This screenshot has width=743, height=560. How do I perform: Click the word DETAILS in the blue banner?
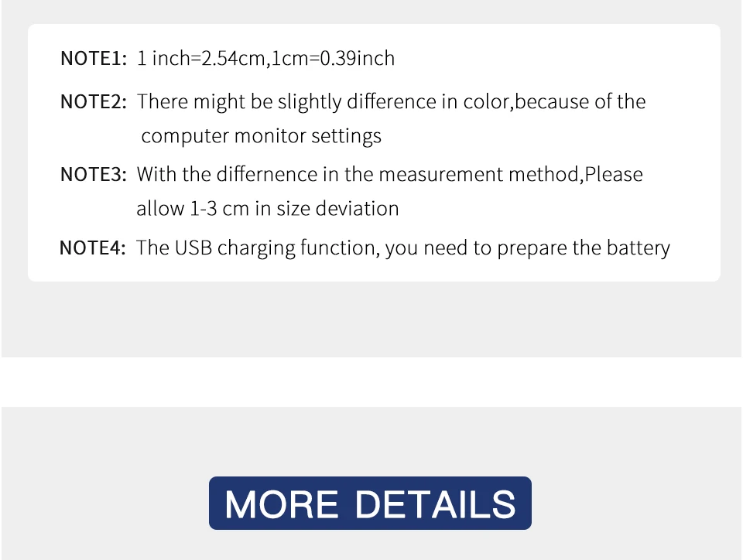point(435,504)
